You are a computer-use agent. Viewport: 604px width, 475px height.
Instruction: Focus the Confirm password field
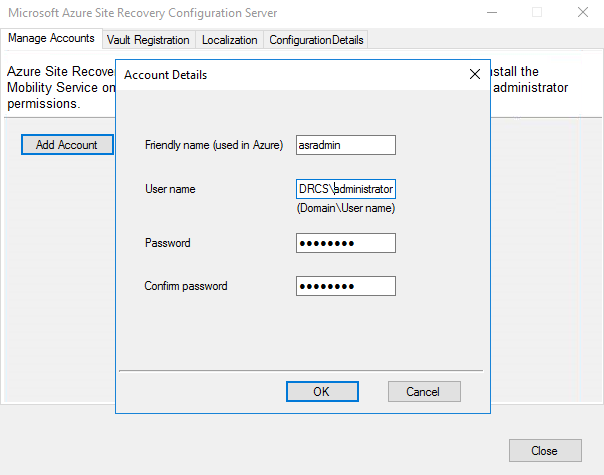346,286
